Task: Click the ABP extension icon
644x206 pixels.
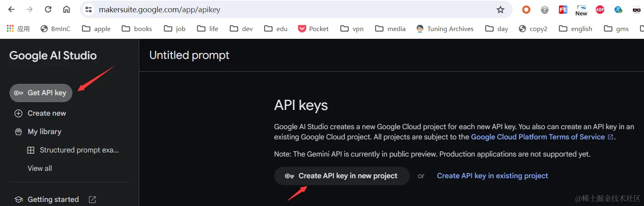Action: (600, 9)
